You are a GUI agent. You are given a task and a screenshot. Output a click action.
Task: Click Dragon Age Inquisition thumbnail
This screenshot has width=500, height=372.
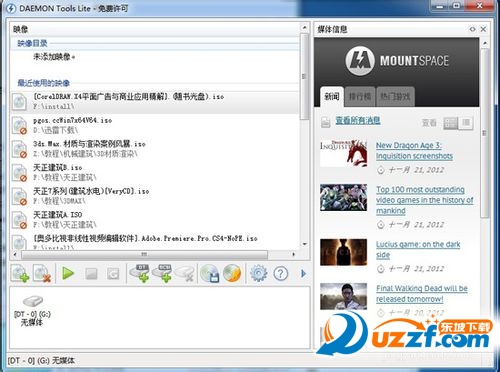click(x=343, y=153)
